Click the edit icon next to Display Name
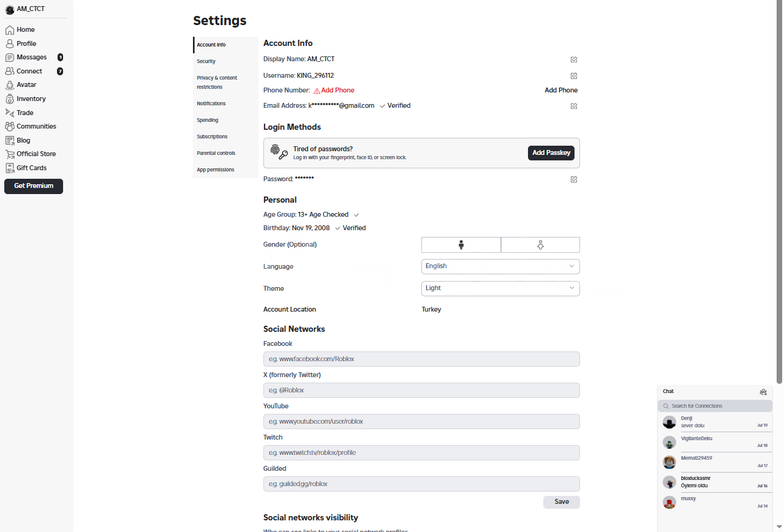 [x=574, y=59]
